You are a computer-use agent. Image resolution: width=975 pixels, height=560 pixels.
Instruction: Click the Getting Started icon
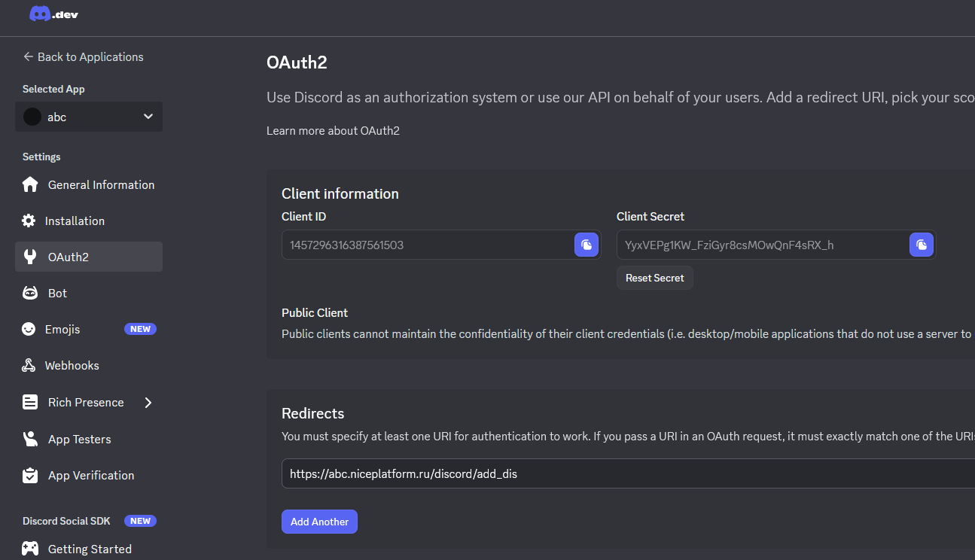click(x=30, y=548)
